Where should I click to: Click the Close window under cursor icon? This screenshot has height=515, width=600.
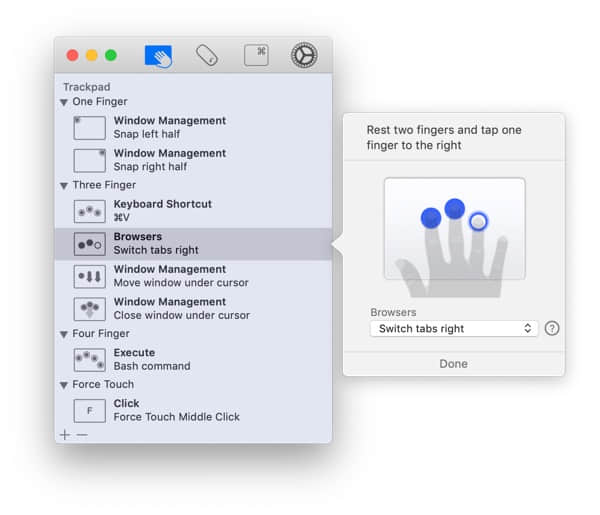(90, 309)
